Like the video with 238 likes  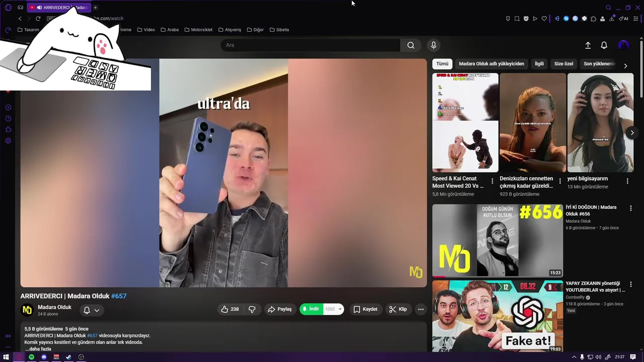pyautogui.click(x=230, y=309)
